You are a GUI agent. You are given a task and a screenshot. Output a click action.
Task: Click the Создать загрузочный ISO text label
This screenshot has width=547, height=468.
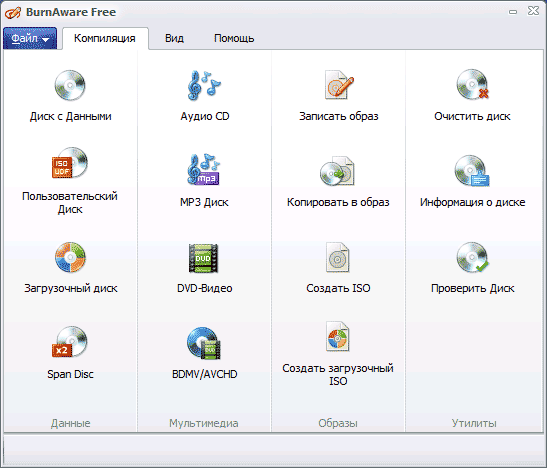[338, 375]
